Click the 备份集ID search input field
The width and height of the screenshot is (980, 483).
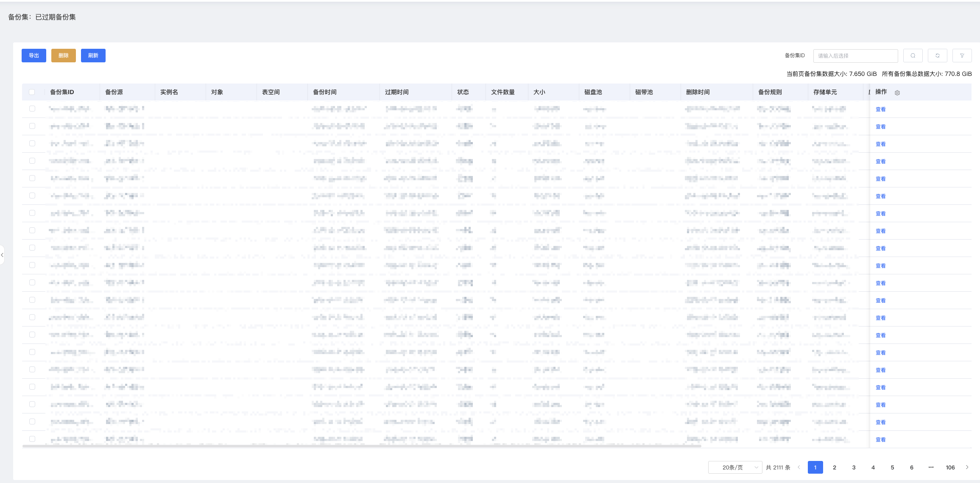point(855,56)
